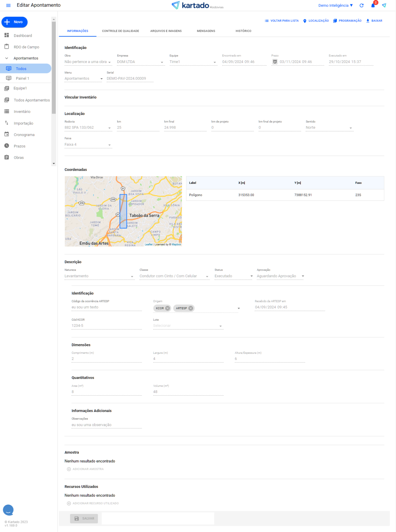The width and height of the screenshot is (396, 532).
Task: Click the Prazo alarm clock icon
Action: point(275,62)
